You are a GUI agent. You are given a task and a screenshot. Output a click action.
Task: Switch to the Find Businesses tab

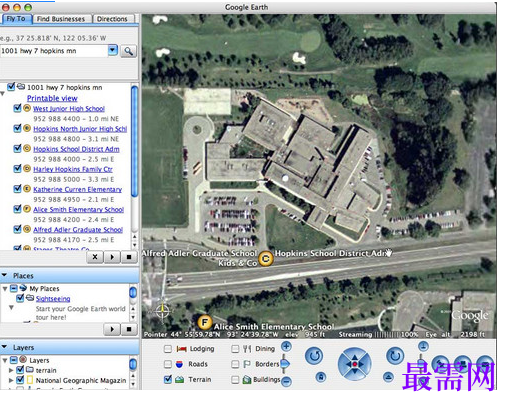(61, 19)
